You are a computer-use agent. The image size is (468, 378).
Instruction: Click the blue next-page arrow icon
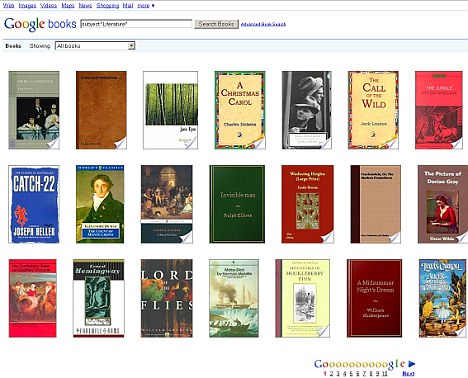click(x=411, y=364)
